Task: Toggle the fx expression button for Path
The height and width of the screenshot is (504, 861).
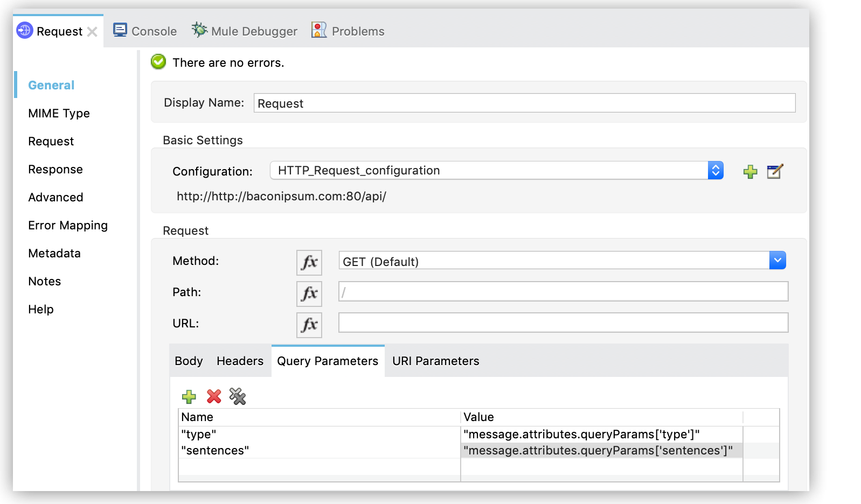Action: (x=309, y=293)
